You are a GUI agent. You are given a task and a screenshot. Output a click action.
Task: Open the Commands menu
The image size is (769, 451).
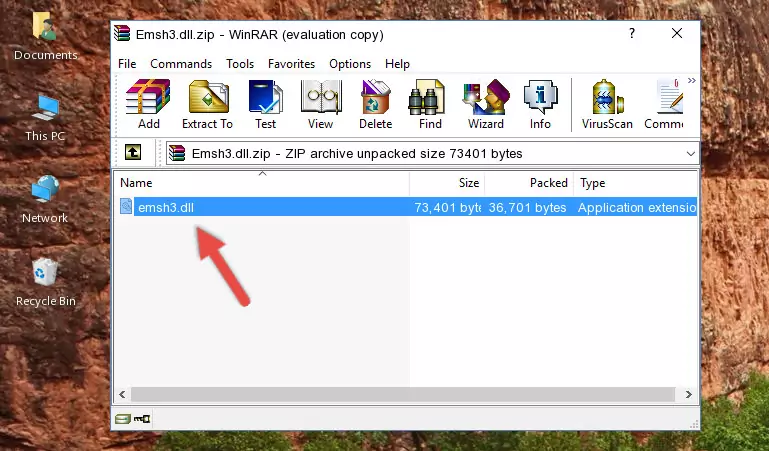[x=181, y=64]
